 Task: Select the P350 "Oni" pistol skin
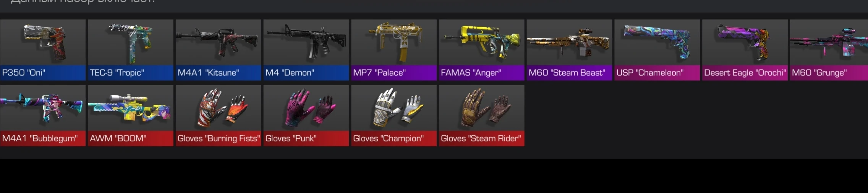[43, 50]
